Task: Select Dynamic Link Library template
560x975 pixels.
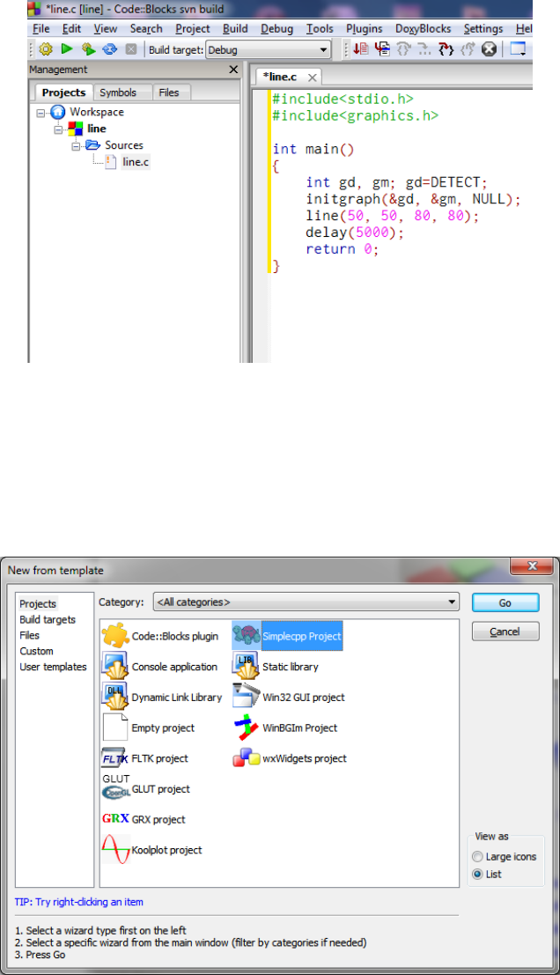Action: click(x=162, y=697)
